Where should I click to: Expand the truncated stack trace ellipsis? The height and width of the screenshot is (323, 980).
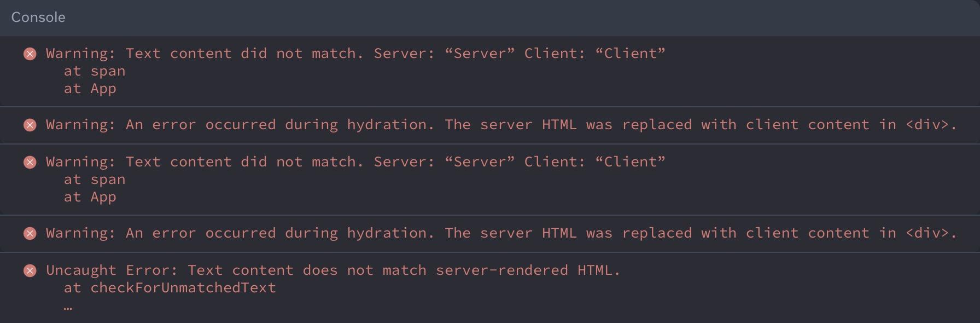click(68, 307)
